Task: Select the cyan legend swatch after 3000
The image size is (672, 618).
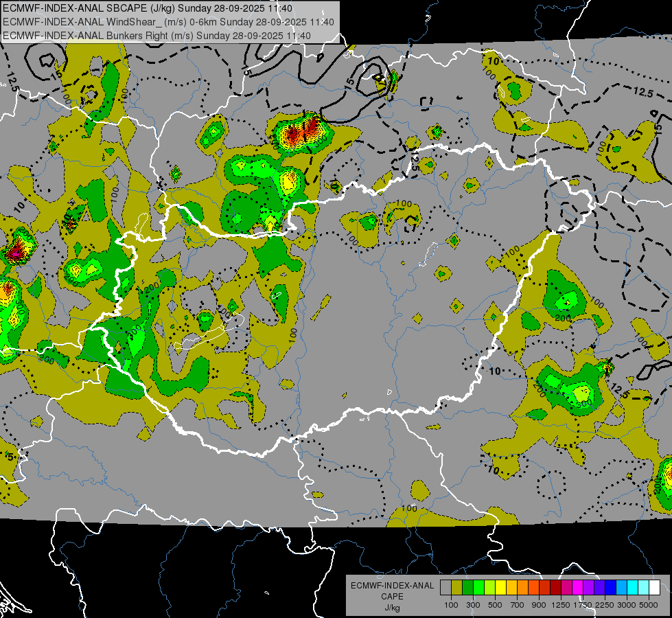Action: pyautogui.click(x=633, y=588)
